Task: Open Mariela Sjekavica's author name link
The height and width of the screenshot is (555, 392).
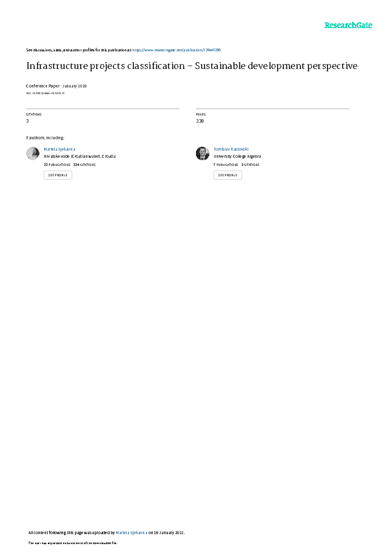Action: [x=59, y=149]
